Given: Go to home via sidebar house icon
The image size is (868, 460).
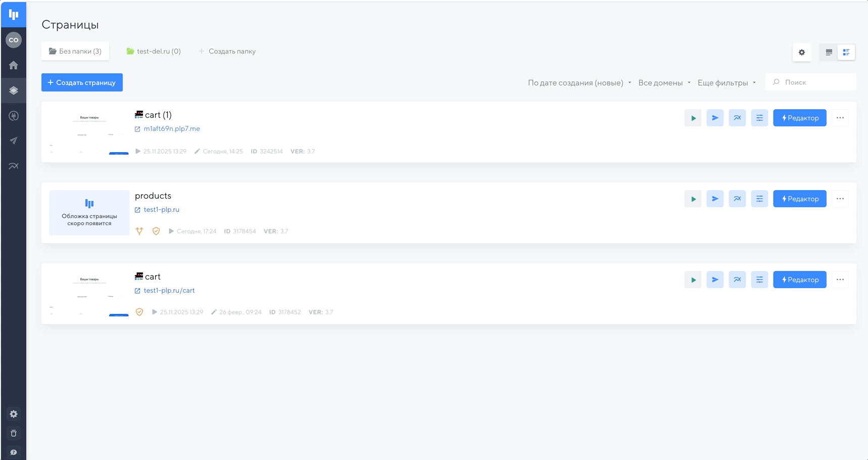Looking at the screenshot, I should point(14,65).
